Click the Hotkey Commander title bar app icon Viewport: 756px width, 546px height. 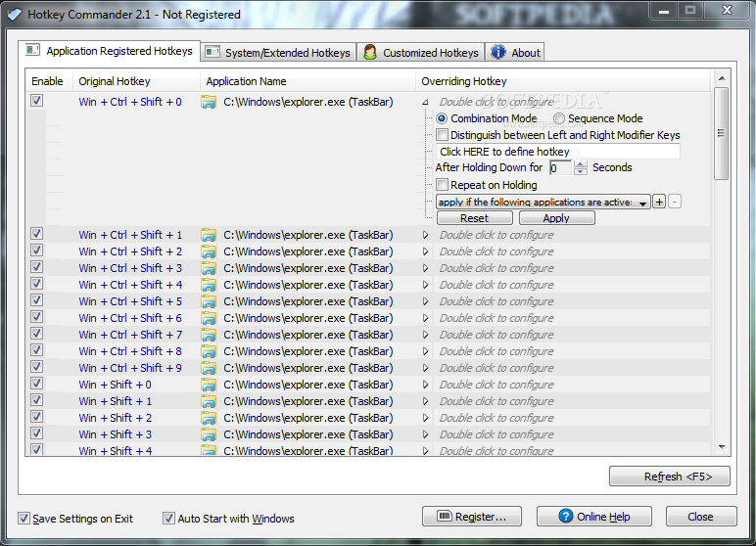point(15,15)
